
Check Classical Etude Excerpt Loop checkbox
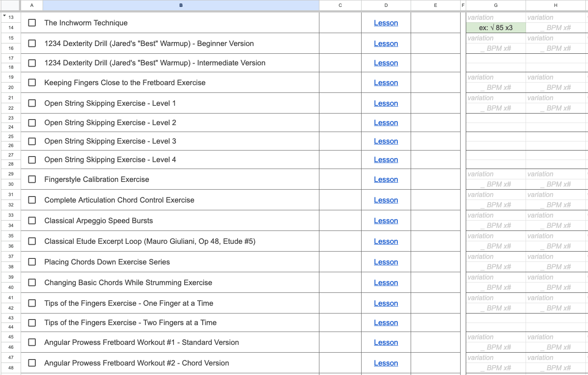(x=32, y=241)
